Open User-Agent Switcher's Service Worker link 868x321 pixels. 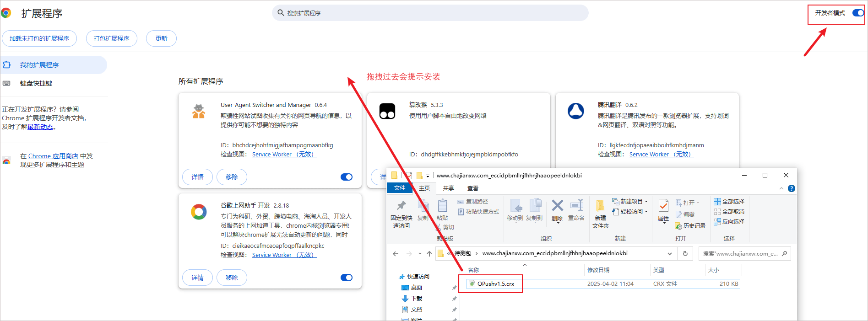pyautogui.click(x=284, y=155)
